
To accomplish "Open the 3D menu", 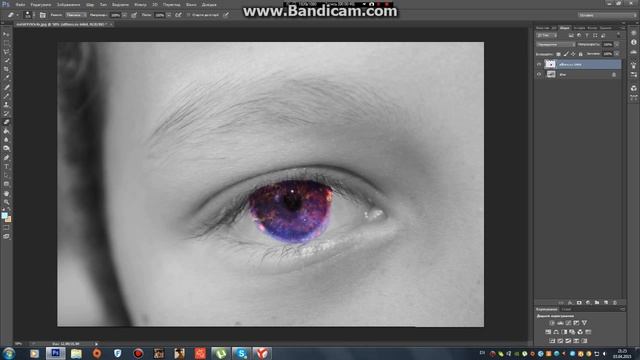I will point(155,5).
